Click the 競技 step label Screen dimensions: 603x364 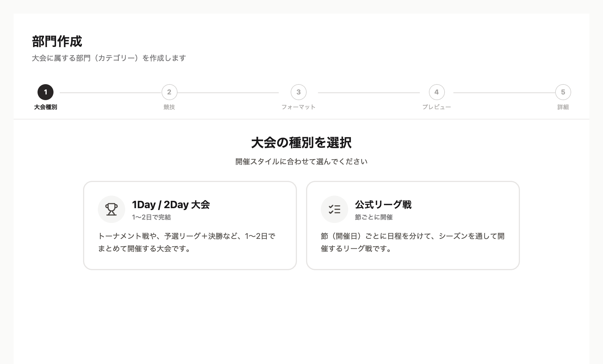169,107
